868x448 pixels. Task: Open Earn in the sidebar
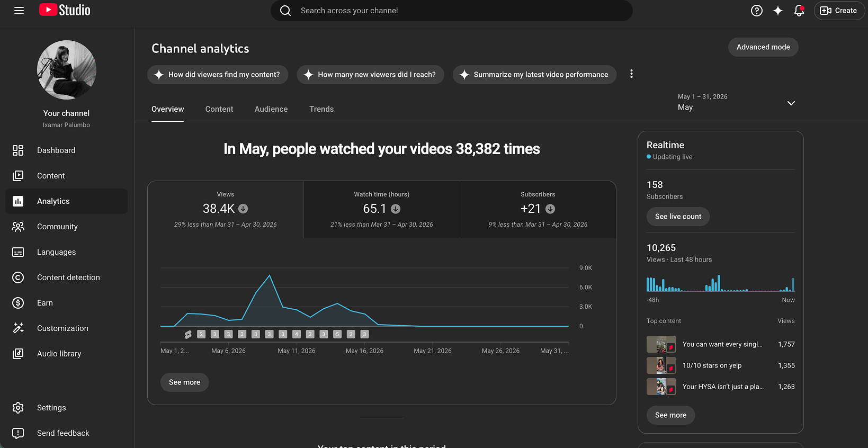[67, 303]
